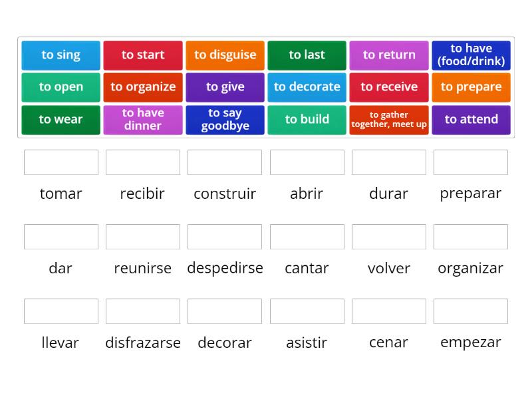Select the 'to build' tile
Viewport: 532px width, 399px height.
[307, 120]
